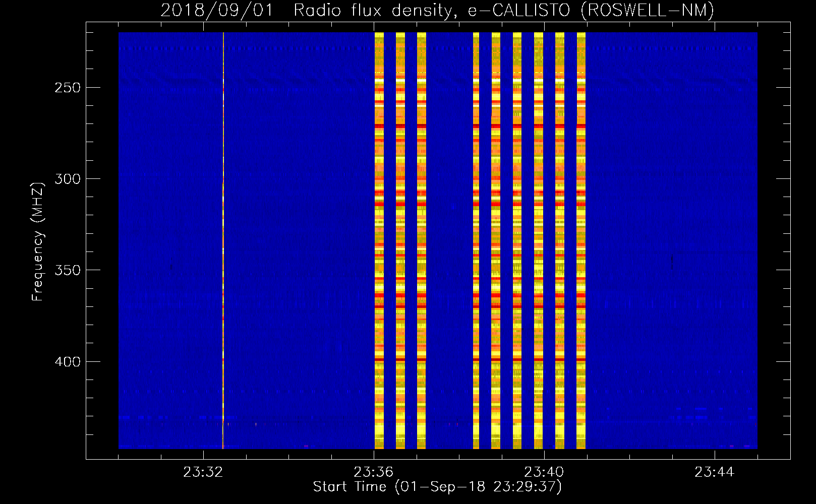
Task: Click the 400 frequency tick label
Action: point(68,362)
